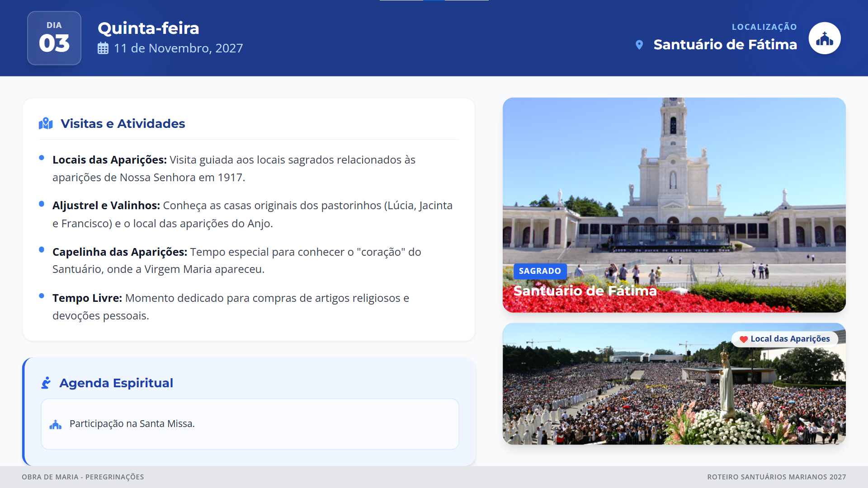Click the praying person icon by Agenda Espiritual
Screen dimensions: 868x488
pos(46,383)
